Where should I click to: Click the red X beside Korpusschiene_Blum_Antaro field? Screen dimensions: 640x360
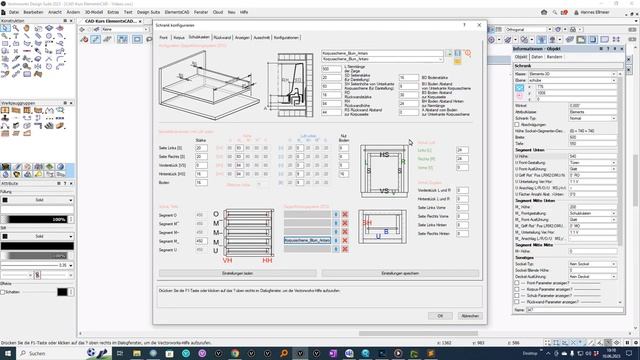345,240
